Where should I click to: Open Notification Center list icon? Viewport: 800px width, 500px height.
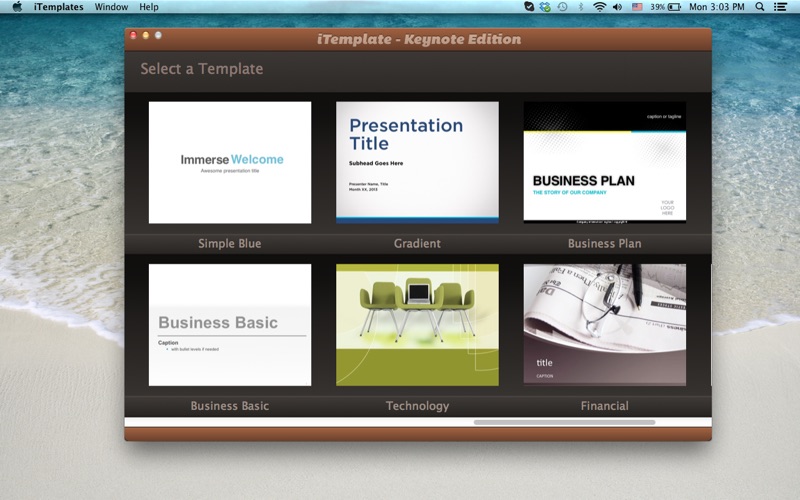[780, 7]
